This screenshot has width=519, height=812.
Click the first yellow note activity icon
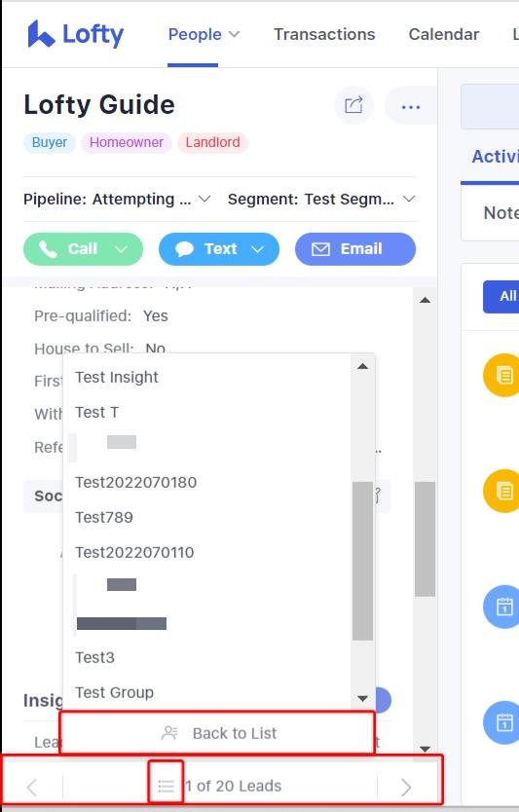click(502, 375)
